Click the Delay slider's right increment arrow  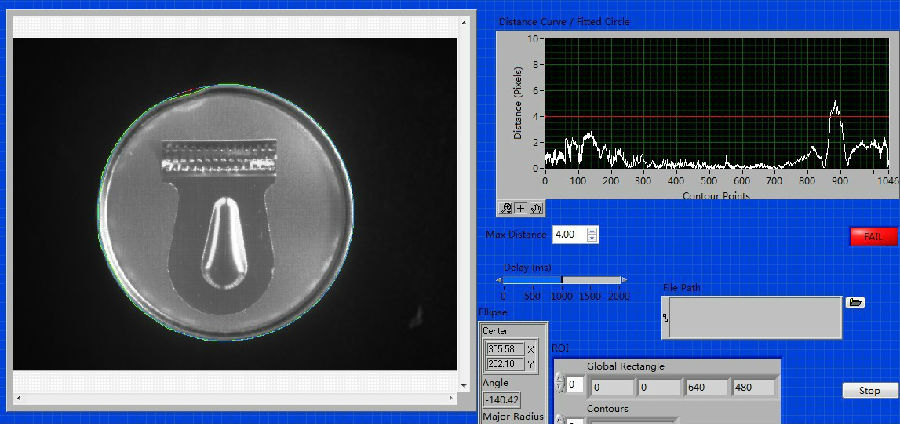tap(625, 280)
